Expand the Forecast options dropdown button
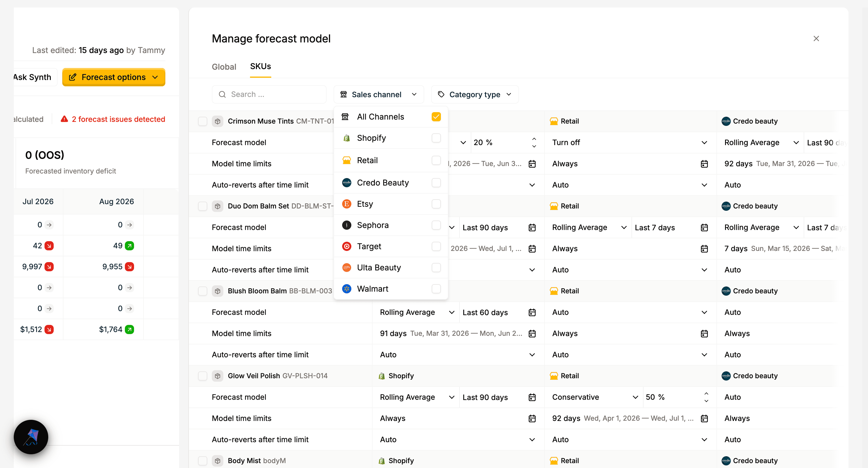This screenshot has height=468, width=868. (114, 77)
